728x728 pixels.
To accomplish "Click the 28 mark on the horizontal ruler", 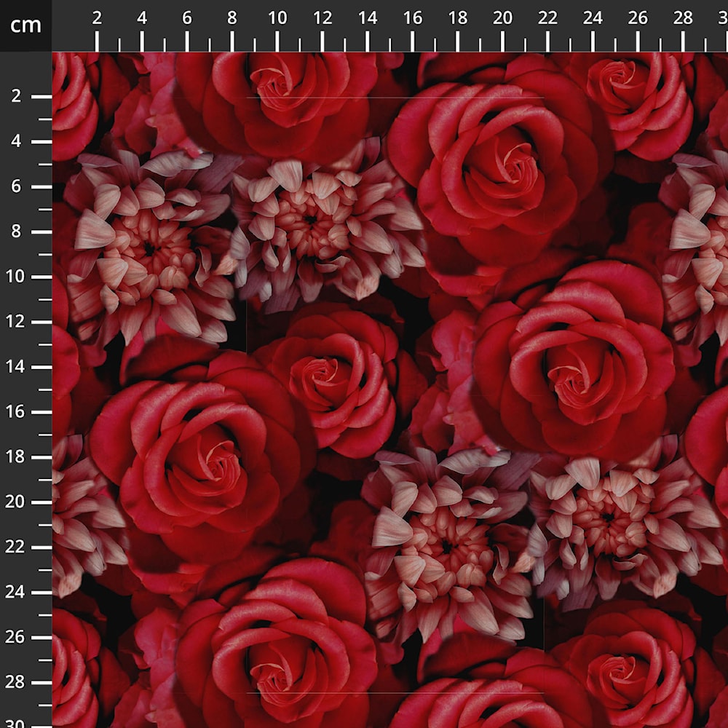I will coord(684,19).
